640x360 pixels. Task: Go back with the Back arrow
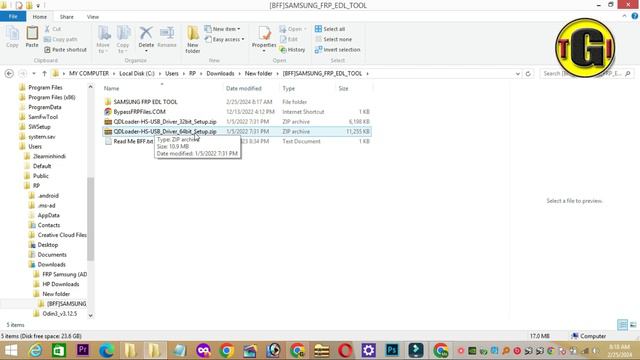tap(9, 73)
